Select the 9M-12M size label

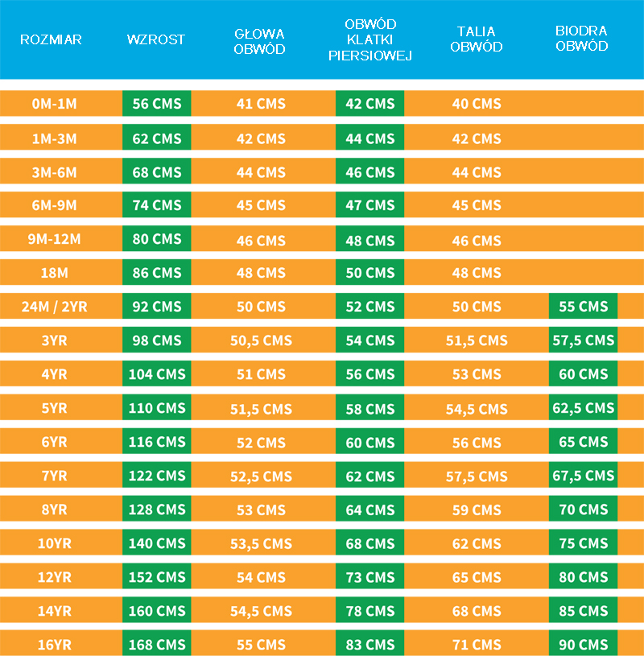pos(55,239)
